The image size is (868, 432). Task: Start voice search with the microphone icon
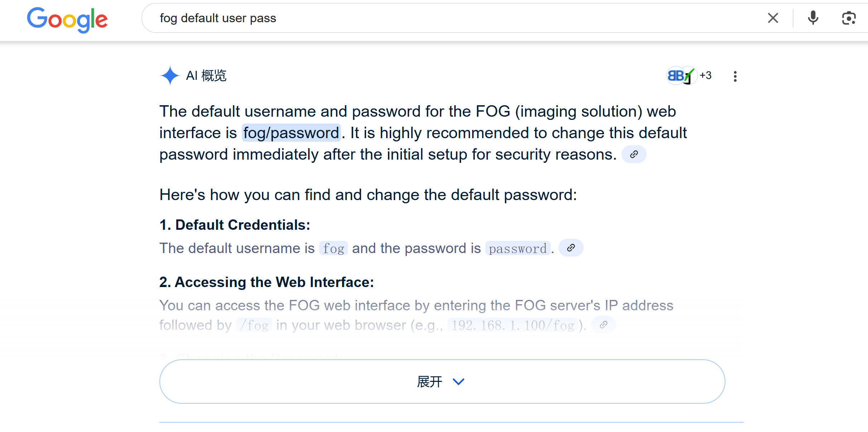[x=813, y=18]
